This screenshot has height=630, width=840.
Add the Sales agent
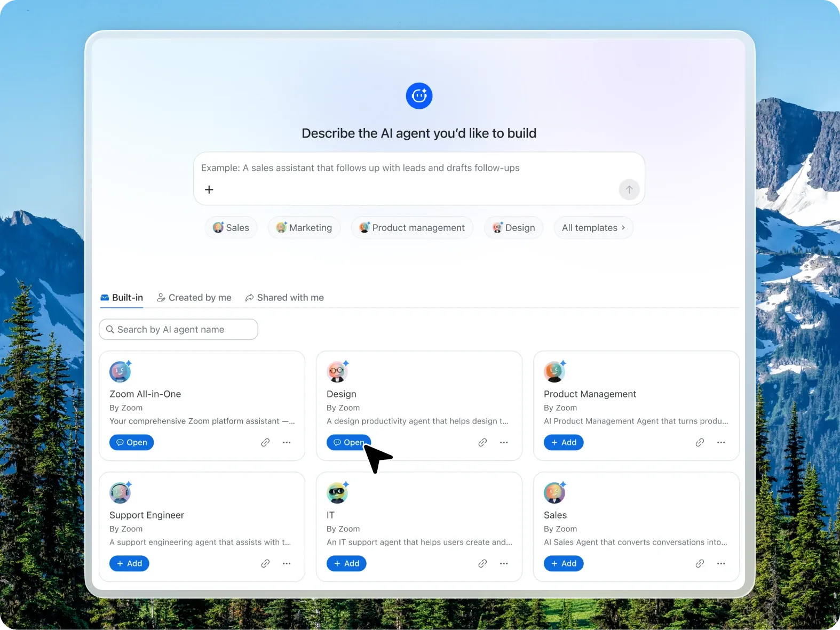(x=564, y=563)
